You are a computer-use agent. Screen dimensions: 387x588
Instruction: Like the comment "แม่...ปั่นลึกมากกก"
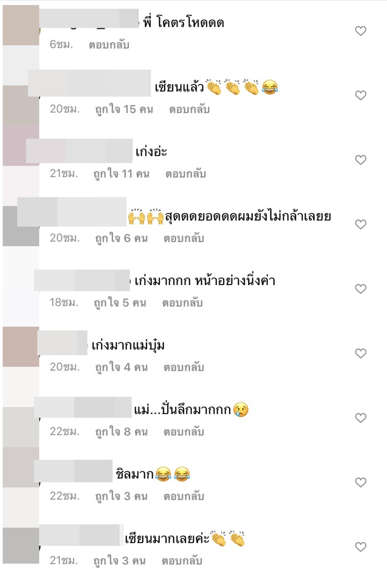[x=360, y=418]
